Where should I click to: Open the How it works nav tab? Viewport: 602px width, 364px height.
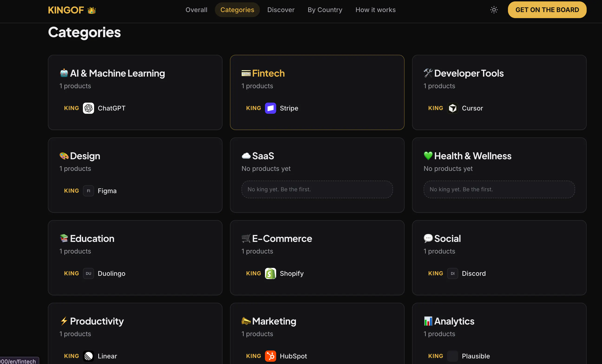[x=376, y=10]
